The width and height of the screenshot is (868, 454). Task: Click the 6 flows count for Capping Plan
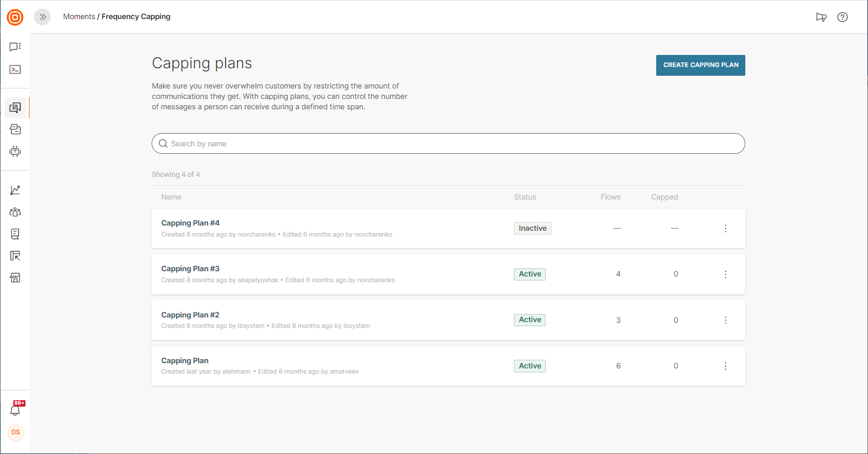[x=618, y=366]
